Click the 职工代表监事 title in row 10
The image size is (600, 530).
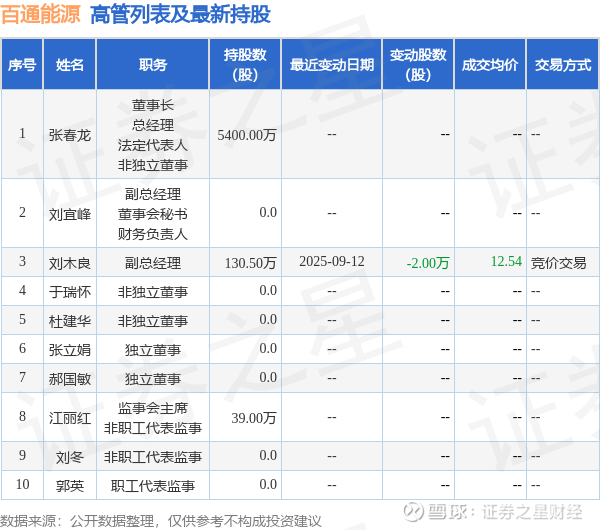pyautogui.click(x=153, y=486)
